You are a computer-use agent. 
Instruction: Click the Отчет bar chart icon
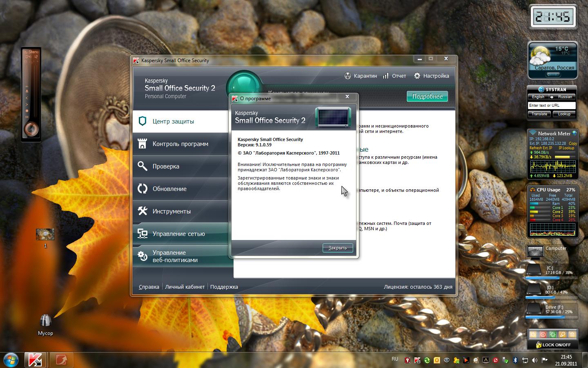[x=385, y=76]
